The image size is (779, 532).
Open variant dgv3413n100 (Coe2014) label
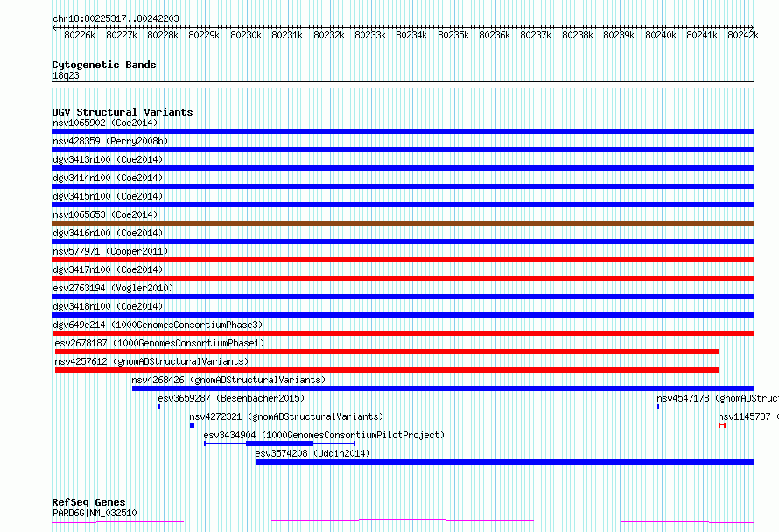108,159
